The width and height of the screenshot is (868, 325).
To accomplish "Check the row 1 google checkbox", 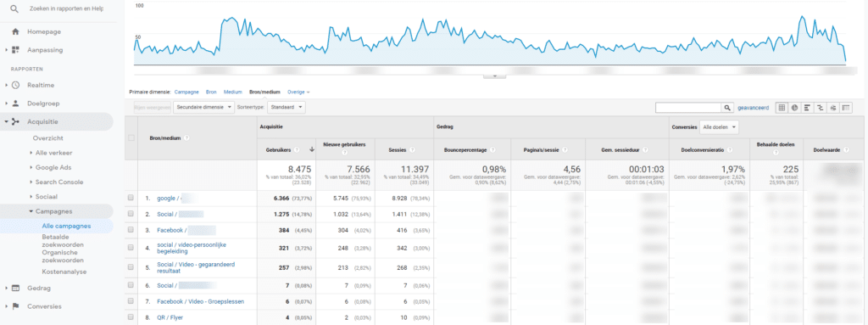I will click(131, 198).
